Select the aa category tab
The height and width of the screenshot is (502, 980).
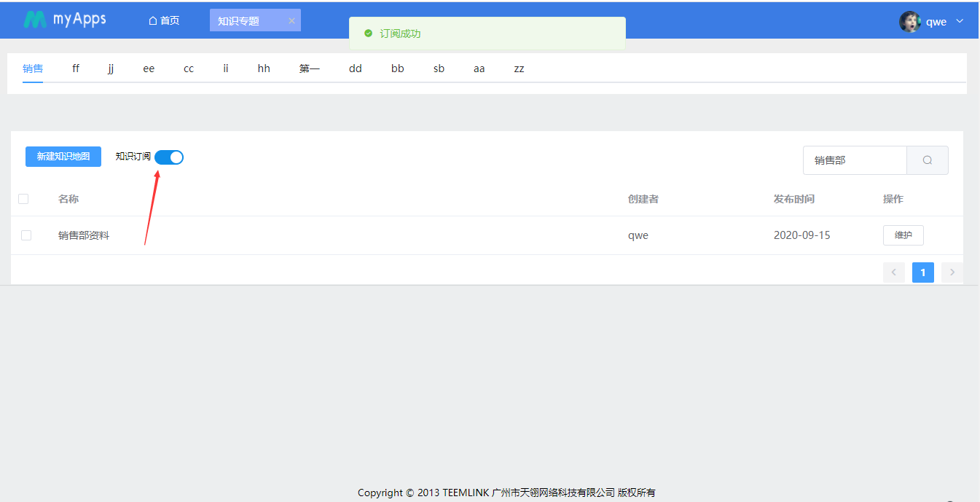click(x=479, y=68)
